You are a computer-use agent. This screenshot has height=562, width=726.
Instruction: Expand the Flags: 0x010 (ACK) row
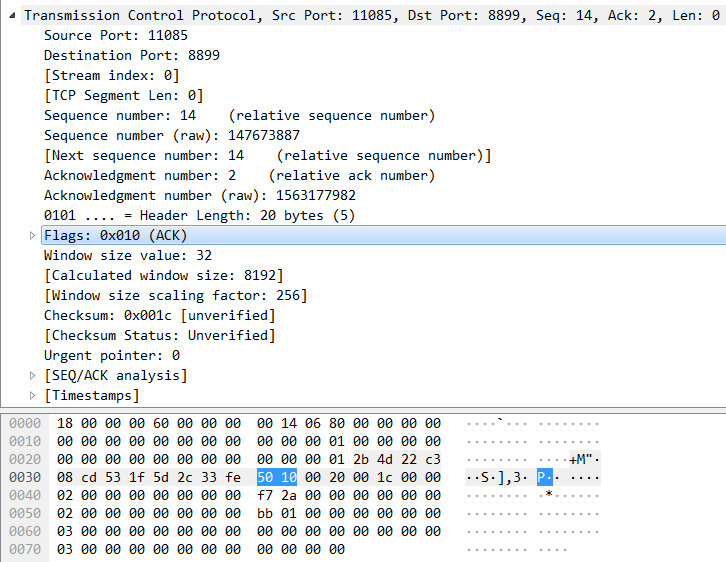(32, 236)
